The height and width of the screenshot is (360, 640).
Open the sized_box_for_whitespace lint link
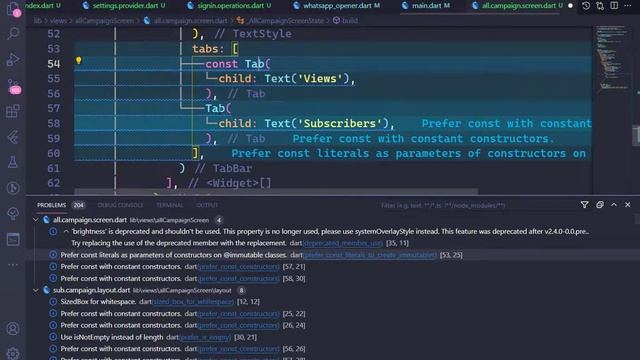pos(193,302)
